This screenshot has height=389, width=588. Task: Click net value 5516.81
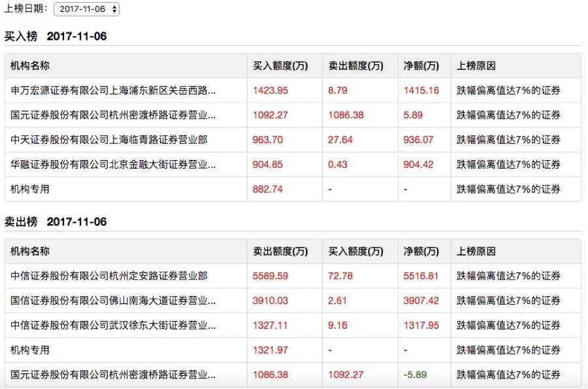click(x=421, y=276)
